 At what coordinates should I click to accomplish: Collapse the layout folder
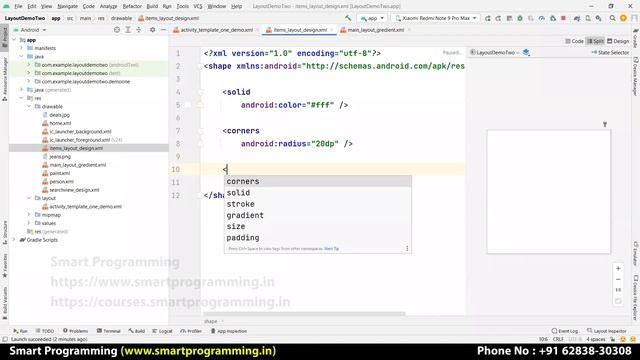point(29,198)
